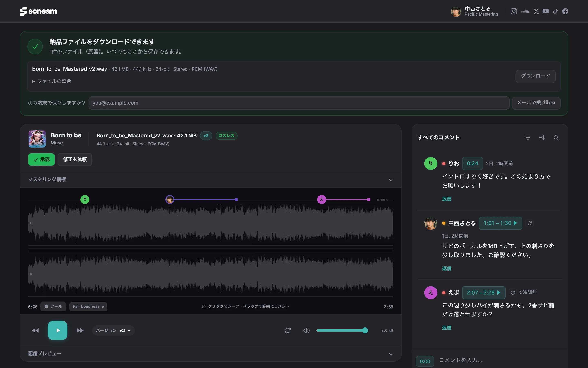The width and height of the screenshot is (588, 368).
Task: Expand the ファイルの照合 disclosure
Action: click(x=52, y=81)
